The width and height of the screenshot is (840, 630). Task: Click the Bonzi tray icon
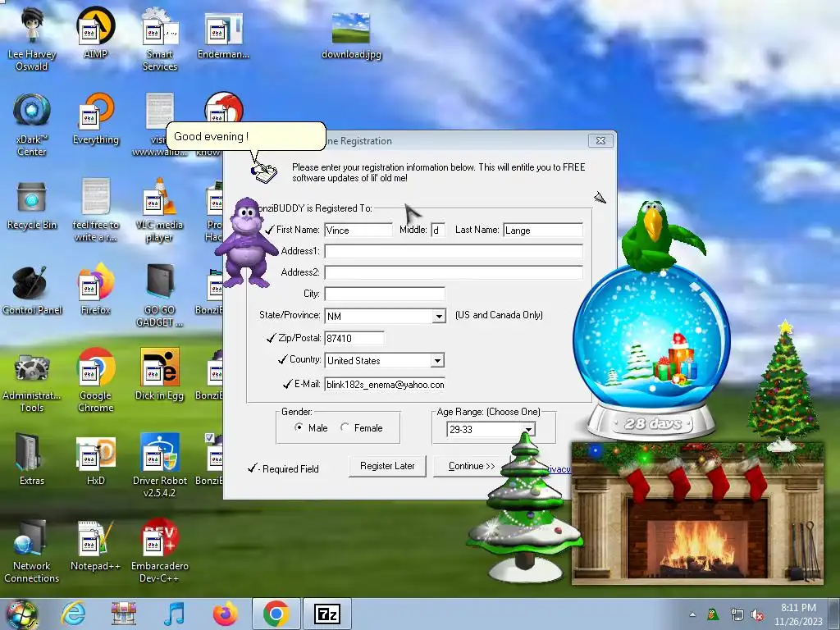pos(713,614)
